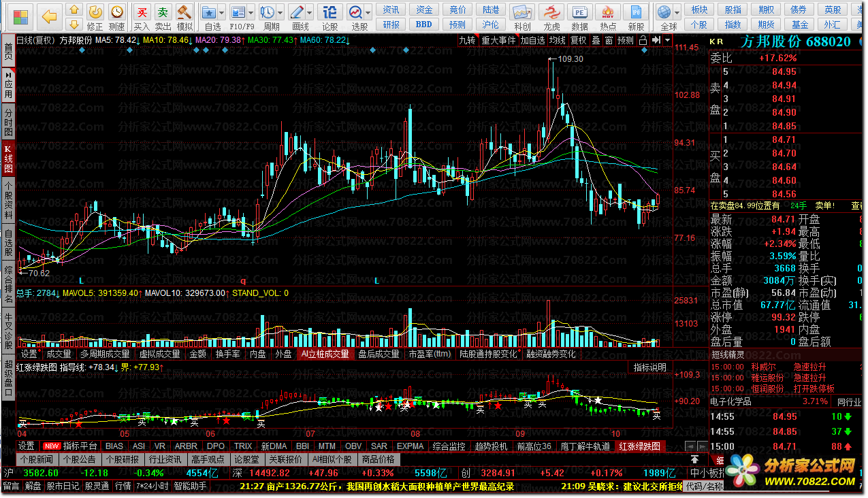This screenshot has height=498, width=868.
Task: Click the colorful start menu icon
Action: pyautogui.click(x=22, y=16)
